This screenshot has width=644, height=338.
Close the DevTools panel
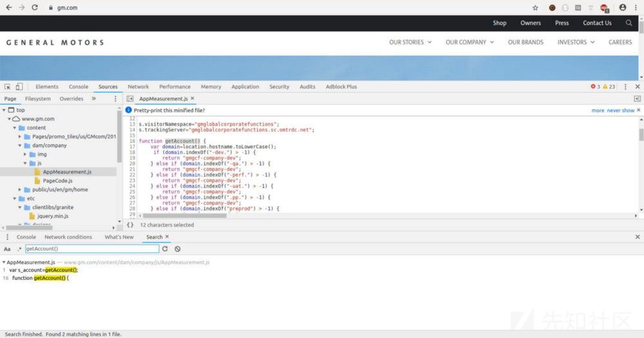coord(638,87)
